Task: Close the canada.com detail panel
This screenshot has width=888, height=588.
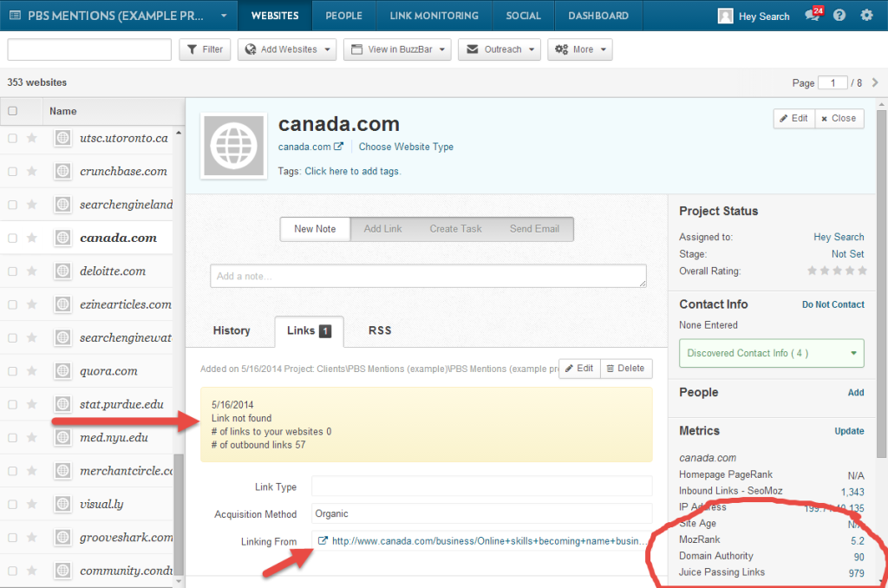Action: pos(839,119)
